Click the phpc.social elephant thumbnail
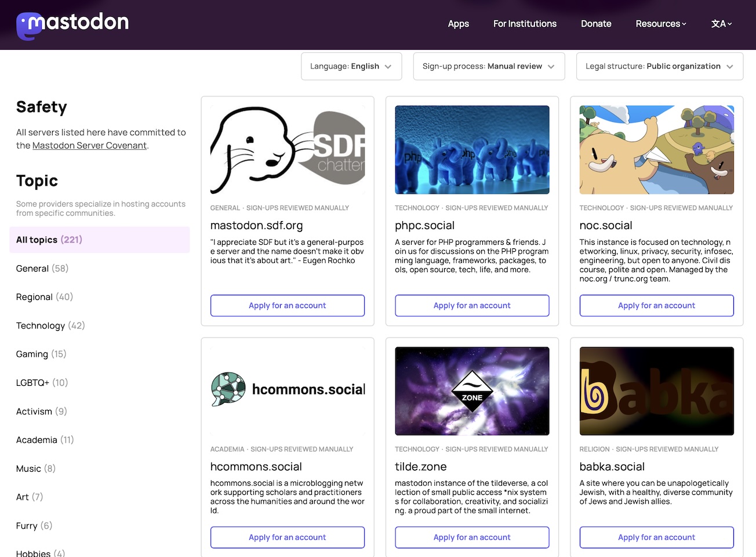This screenshot has width=756, height=557. click(x=472, y=149)
